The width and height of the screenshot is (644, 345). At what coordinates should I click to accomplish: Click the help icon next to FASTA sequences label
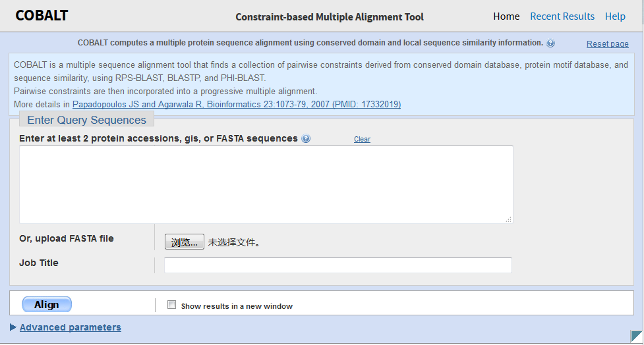click(306, 139)
